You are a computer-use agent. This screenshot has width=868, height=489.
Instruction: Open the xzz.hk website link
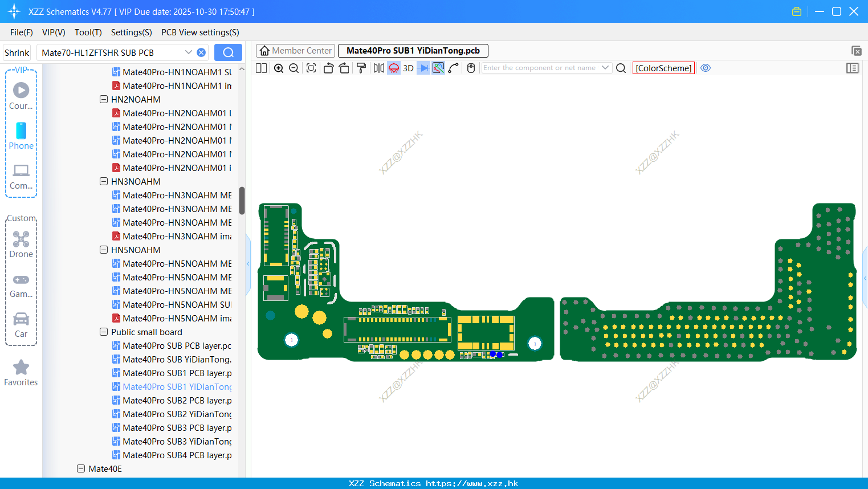point(472,483)
